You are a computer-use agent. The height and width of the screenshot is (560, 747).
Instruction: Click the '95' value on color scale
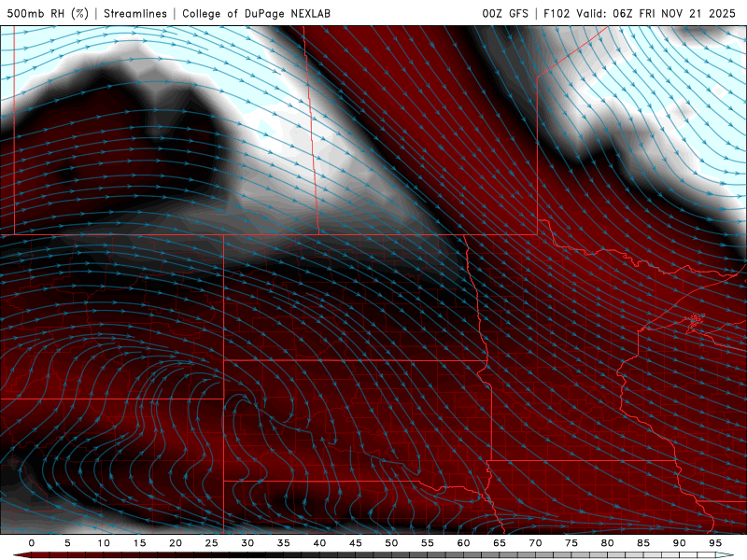pos(715,543)
